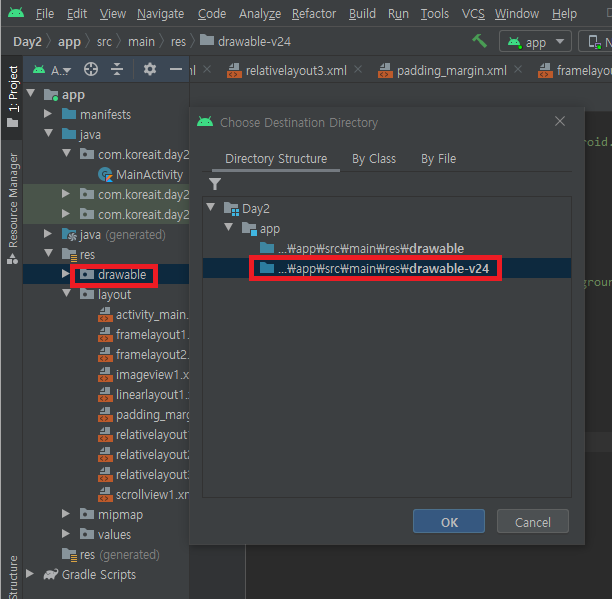Image resolution: width=612 pixels, height=599 pixels.
Task: Click the collapse all icon in Project panel
Action: [117, 69]
